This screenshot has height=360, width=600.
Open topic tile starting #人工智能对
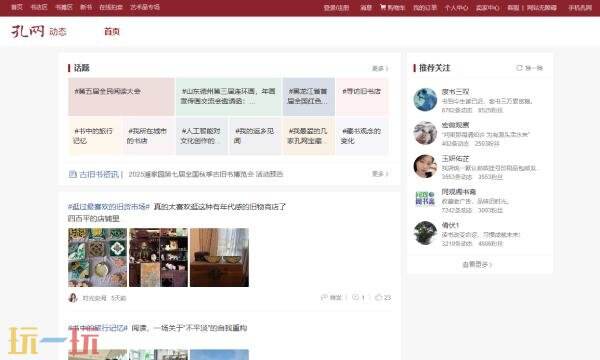202,136
